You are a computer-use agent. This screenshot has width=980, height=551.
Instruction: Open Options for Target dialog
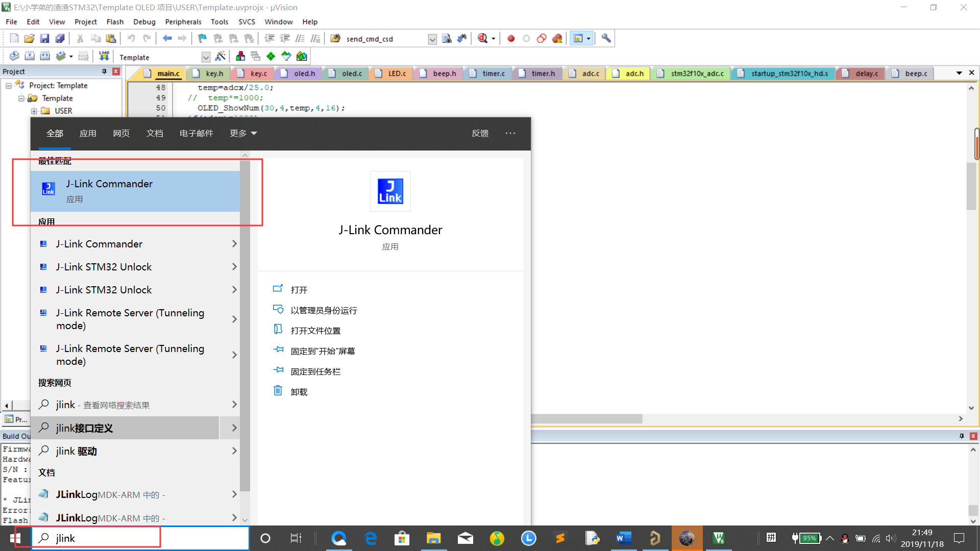pyautogui.click(x=220, y=56)
